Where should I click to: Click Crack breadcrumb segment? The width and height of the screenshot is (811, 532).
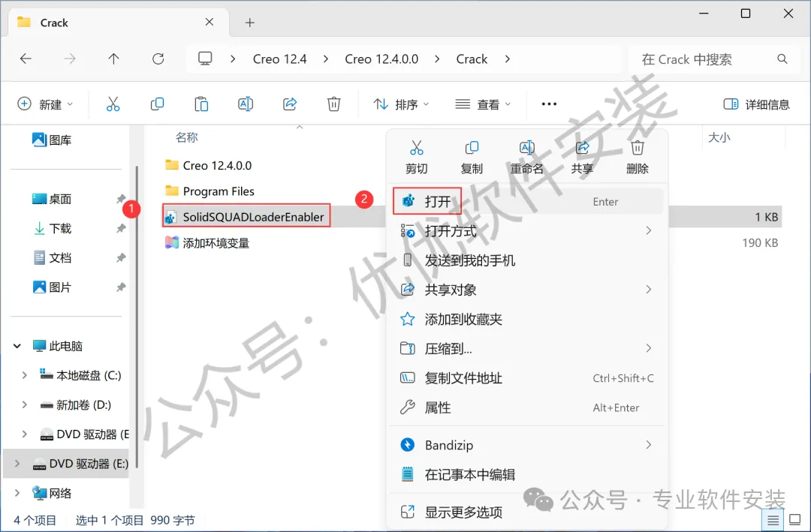[472, 59]
